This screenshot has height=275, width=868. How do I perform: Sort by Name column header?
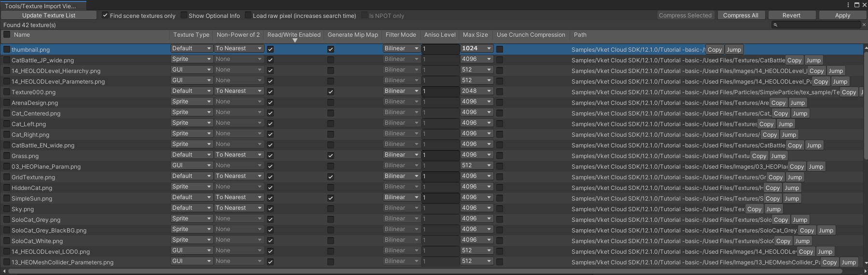pyautogui.click(x=22, y=35)
